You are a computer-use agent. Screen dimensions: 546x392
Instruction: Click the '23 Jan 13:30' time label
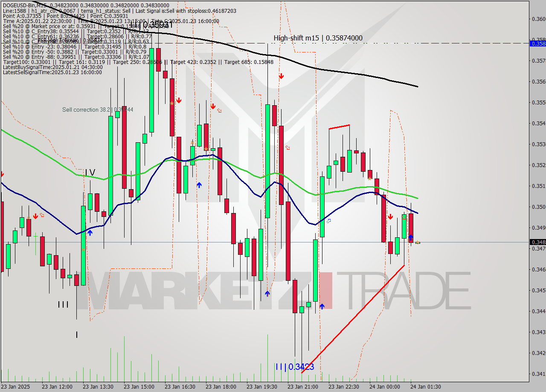click(x=98, y=387)
